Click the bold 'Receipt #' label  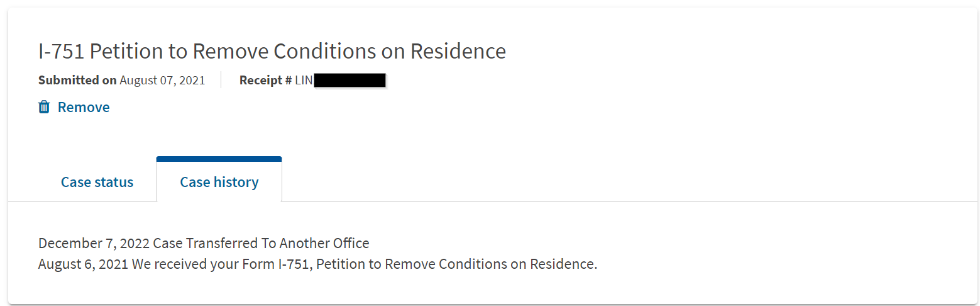tap(265, 81)
